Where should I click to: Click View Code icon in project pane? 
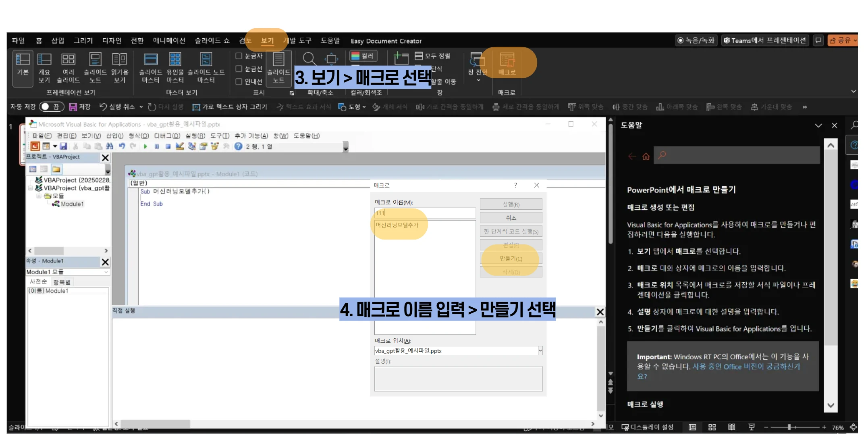33,169
